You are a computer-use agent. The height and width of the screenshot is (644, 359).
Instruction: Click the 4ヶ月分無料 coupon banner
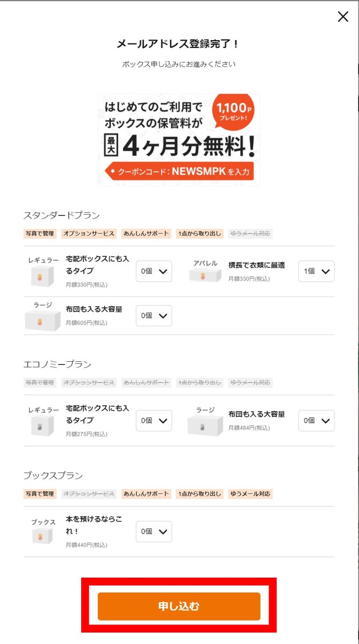tap(179, 137)
